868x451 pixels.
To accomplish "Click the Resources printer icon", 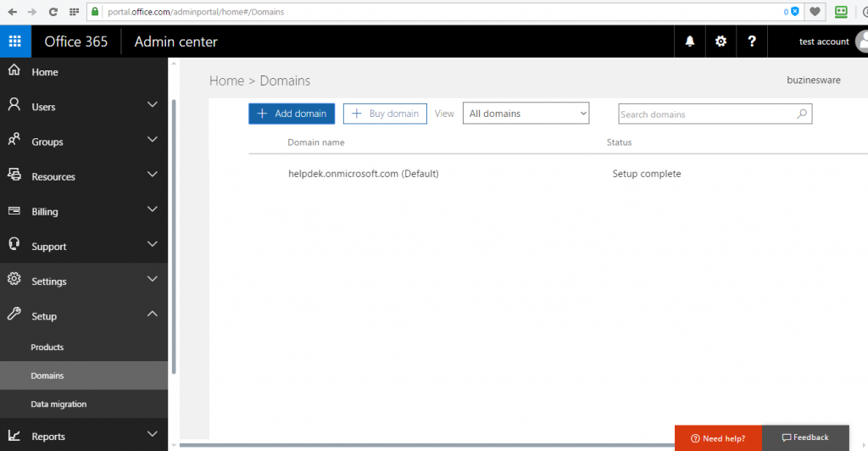I will [14, 175].
